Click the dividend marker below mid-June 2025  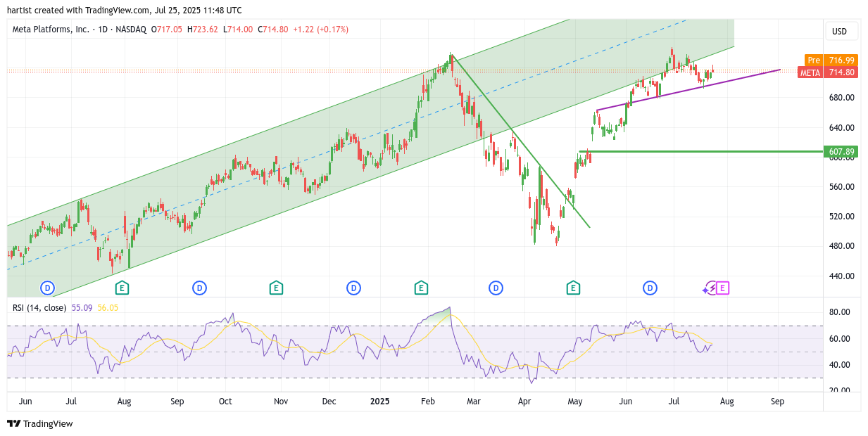[x=650, y=288]
